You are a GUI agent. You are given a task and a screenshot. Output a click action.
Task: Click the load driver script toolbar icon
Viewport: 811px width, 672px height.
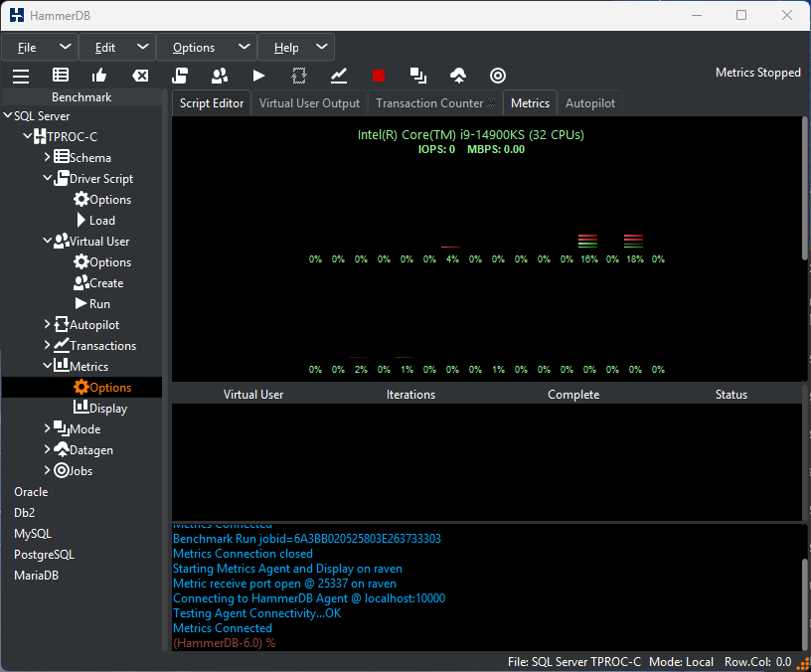(x=180, y=76)
